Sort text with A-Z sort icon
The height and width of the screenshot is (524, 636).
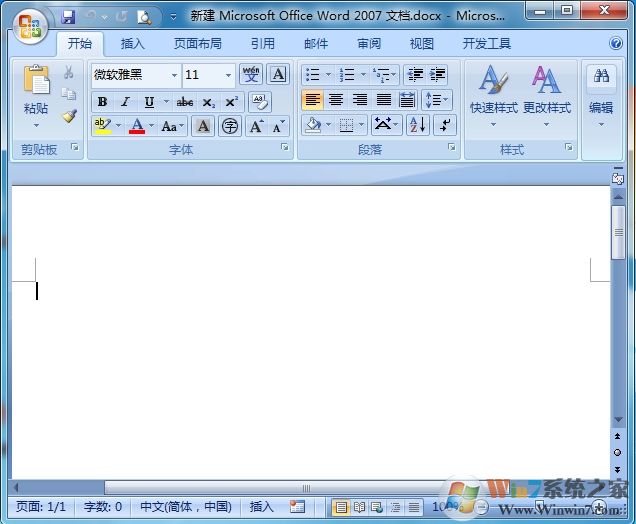click(418, 125)
